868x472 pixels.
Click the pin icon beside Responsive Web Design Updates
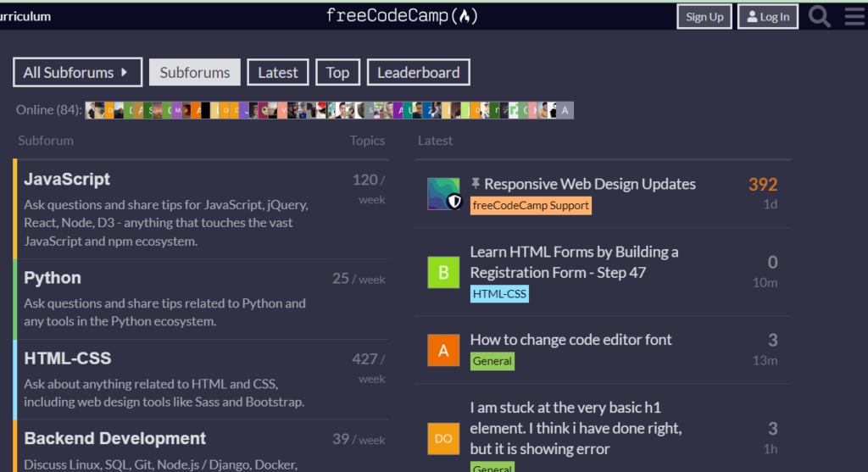[475, 184]
